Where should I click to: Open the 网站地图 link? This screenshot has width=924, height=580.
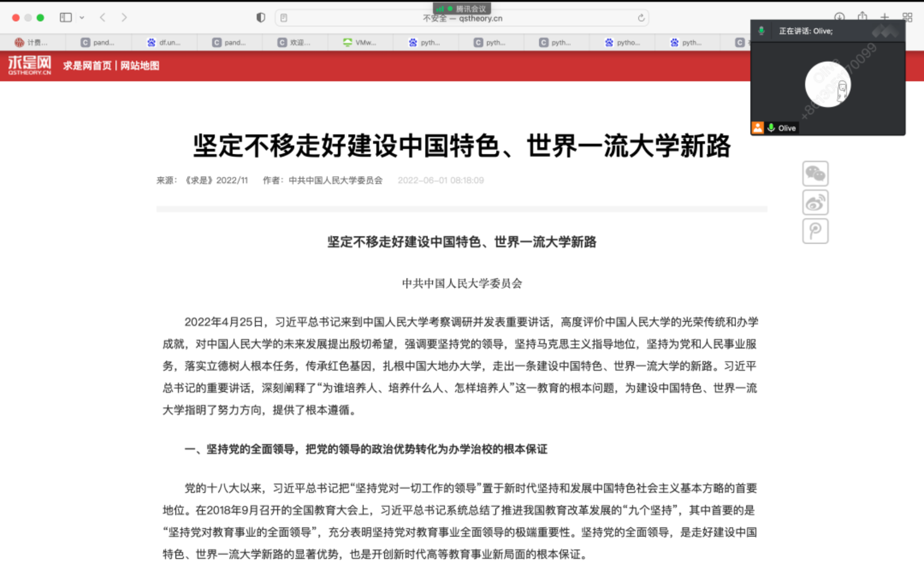coord(140,66)
